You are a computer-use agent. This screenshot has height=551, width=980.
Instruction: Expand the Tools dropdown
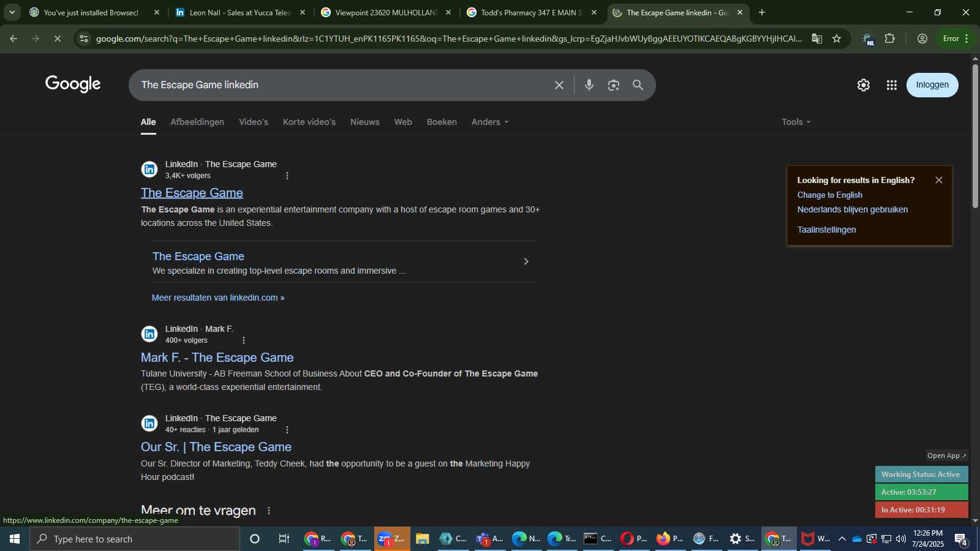click(796, 122)
